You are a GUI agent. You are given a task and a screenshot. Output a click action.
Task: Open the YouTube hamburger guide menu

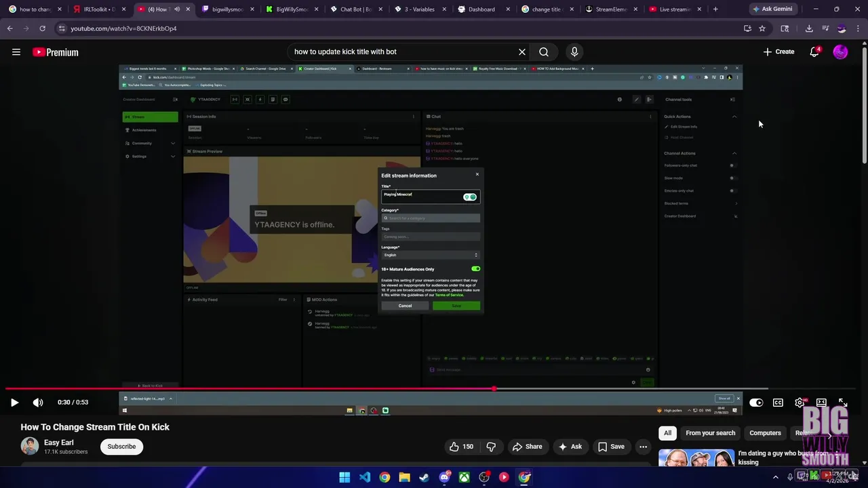16,52
